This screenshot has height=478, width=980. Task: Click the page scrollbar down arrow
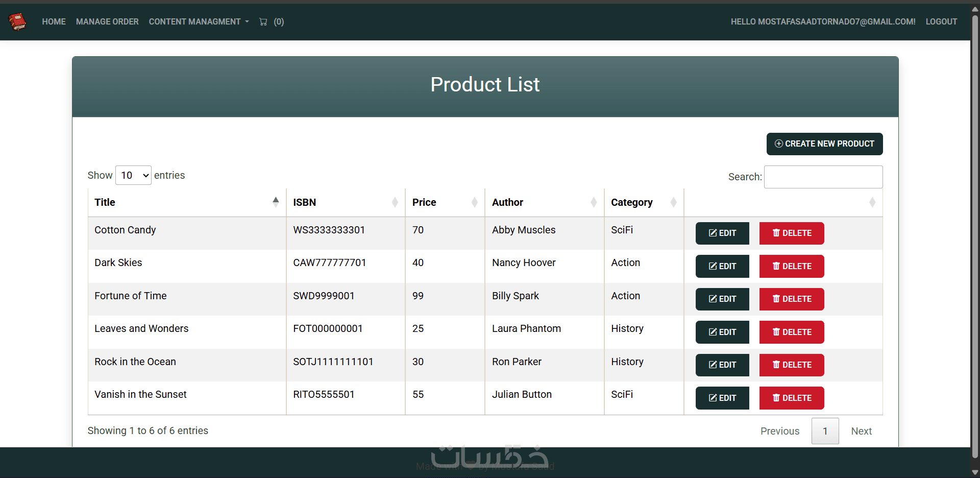(x=975, y=472)
